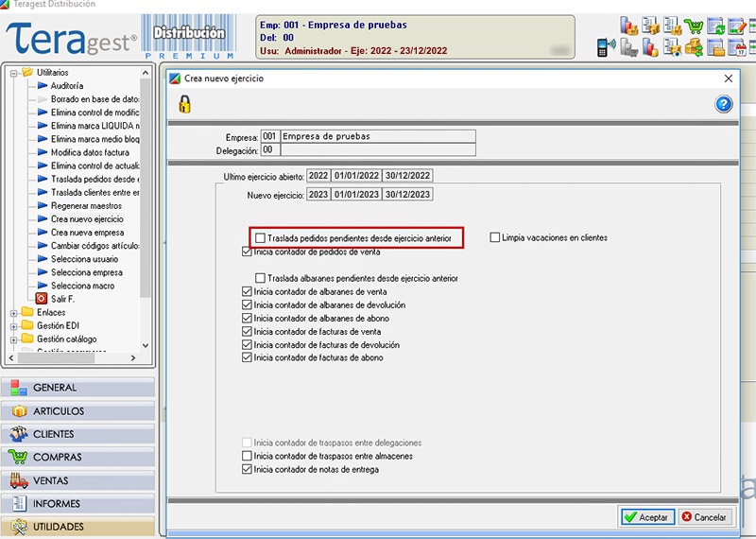Click the Utilitarios folder icon
Image resolution: width=756 pixels, height=539 pixels.
[x=27, y=72]
